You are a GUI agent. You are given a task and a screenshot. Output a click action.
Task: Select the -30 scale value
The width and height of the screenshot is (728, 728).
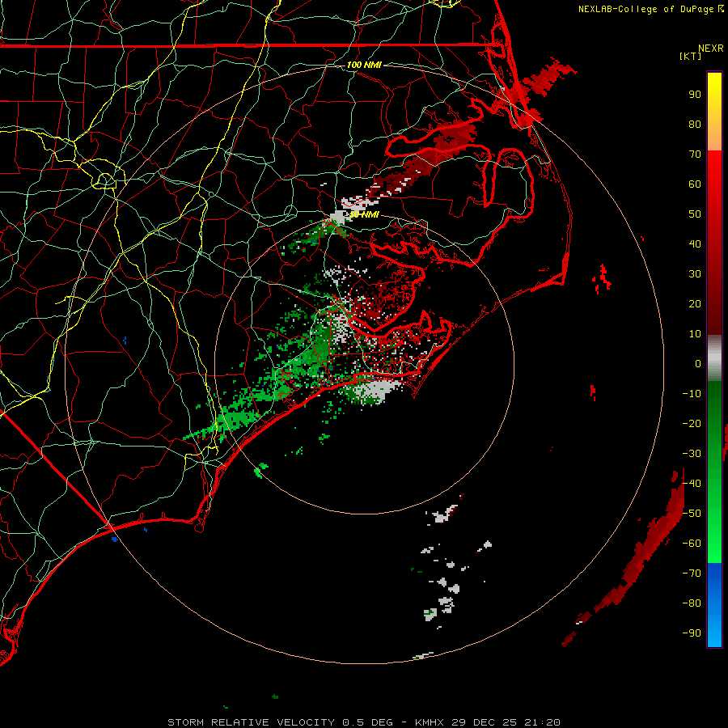[692, 454]
